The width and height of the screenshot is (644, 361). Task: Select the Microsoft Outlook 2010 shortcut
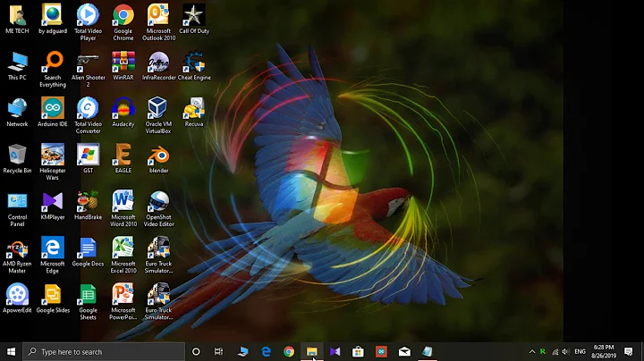(x=158, y=22)
